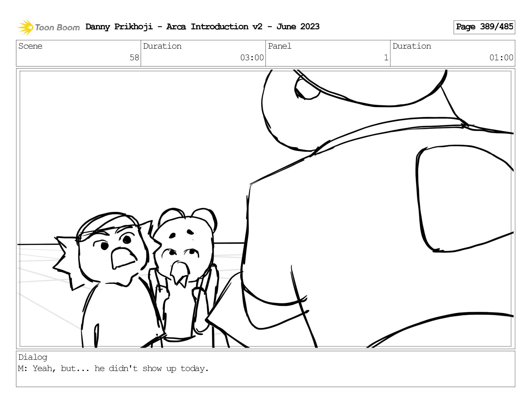The width and height of the screenshot is (532, 411).
Task: Click the dialog line 'M: Yeah, but... he didn't show up today.'
Action: 113,368
